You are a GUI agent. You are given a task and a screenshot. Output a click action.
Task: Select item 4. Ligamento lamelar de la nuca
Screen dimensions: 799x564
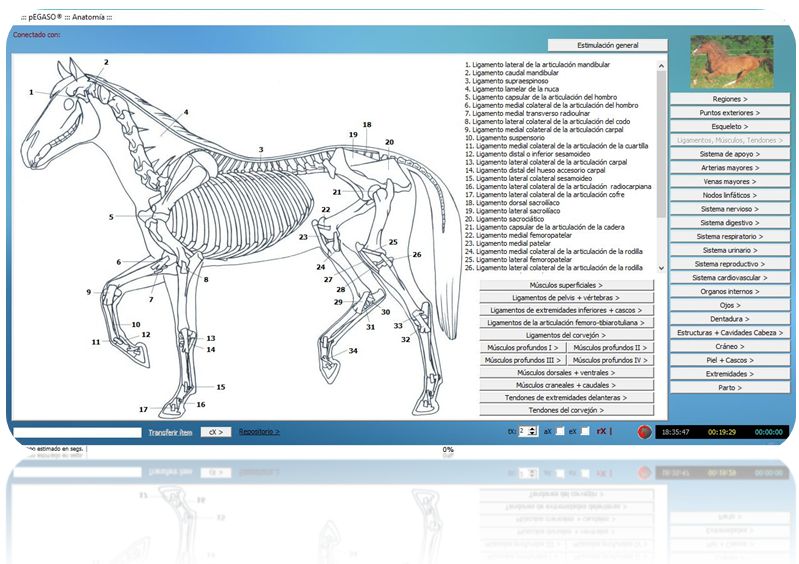click(512, 89)
